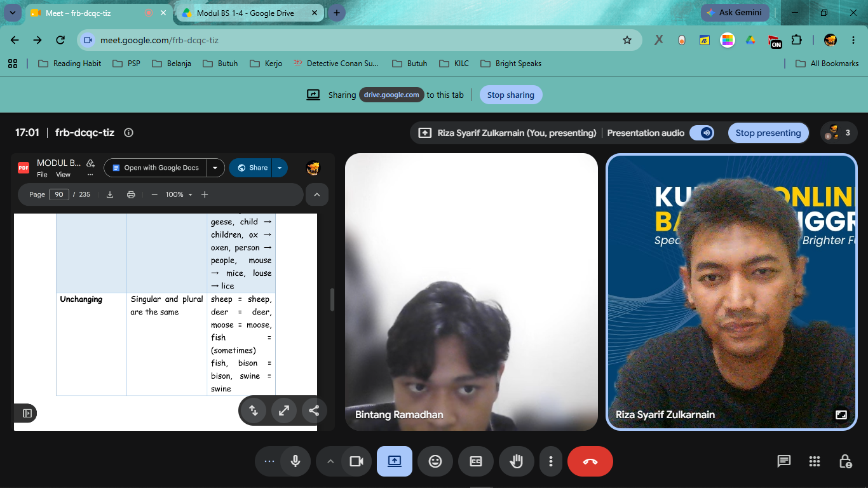
Task: Click the Stop sharing button
Action: click(511, 95)
